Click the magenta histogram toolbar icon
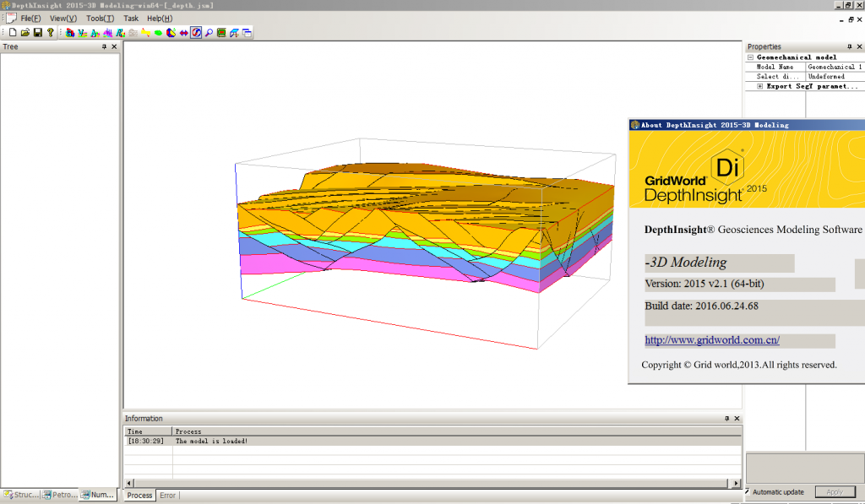This screenshot has height=504, width=865. pos(107,33)
